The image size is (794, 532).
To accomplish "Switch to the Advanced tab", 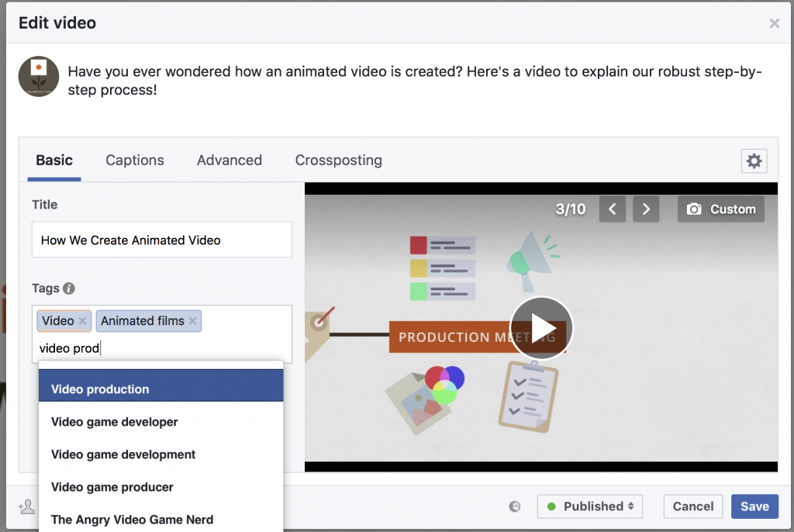I will (230, 160).
